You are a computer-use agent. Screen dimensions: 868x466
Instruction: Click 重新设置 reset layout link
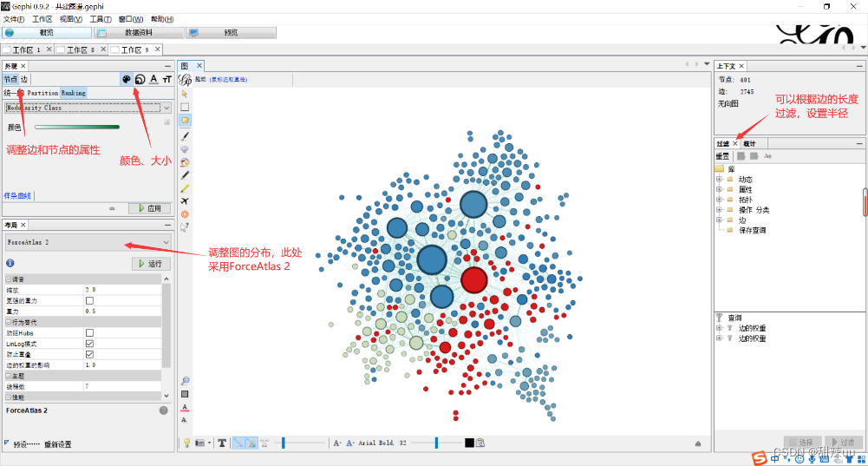click(57, 444)
